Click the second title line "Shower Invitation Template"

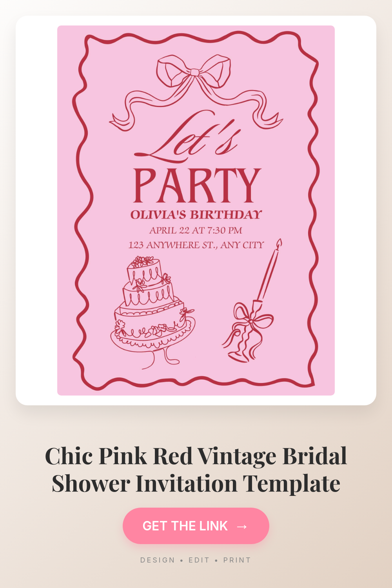click(x=196, y=483)
